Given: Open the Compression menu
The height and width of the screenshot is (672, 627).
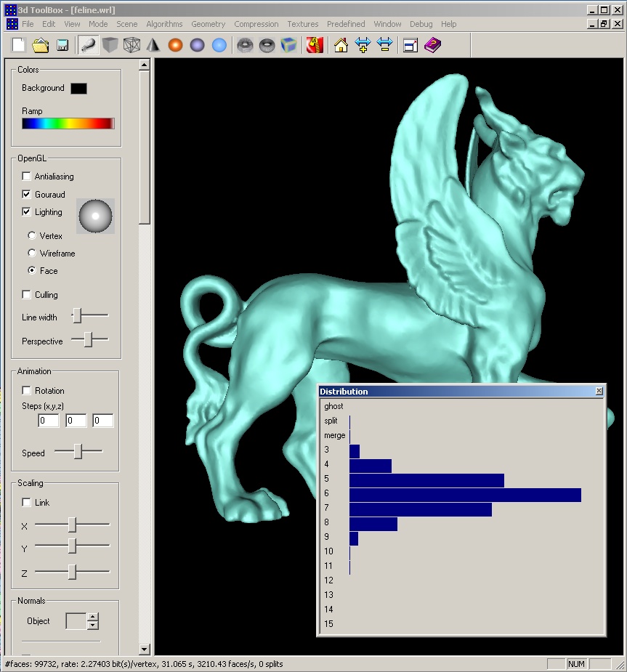Looking at the screenshot, I should pyautogui.click(x=256, y=24).
